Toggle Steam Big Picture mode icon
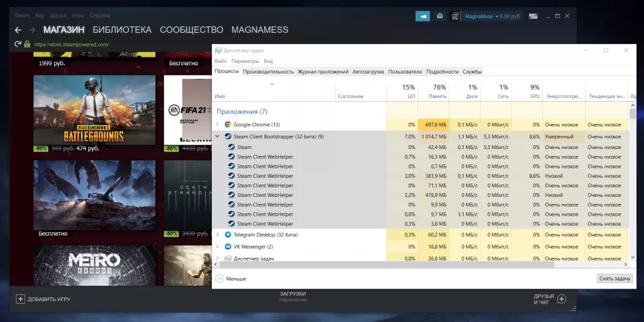The height and width of the screenshot is (322, 644). coord(533,16)
